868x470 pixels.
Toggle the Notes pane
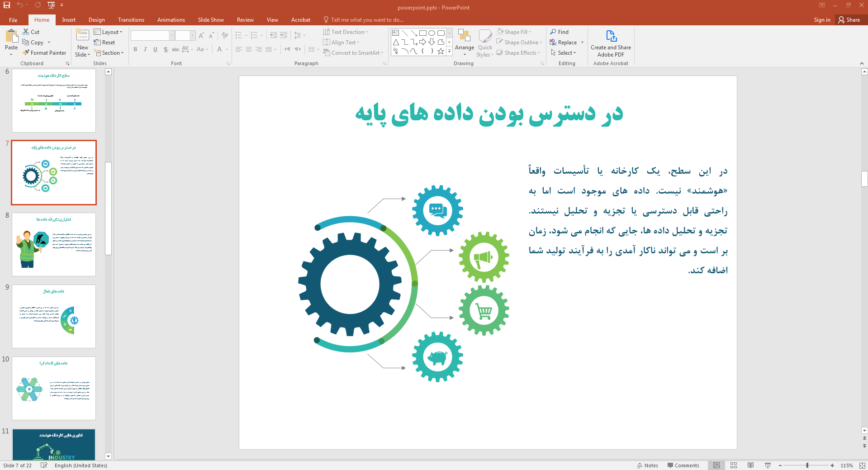pos(648,465)
